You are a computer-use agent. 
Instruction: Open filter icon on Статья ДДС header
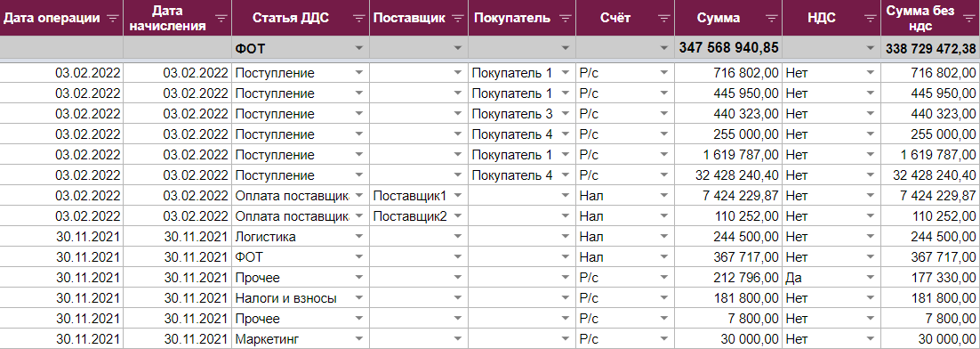point(359,18)
